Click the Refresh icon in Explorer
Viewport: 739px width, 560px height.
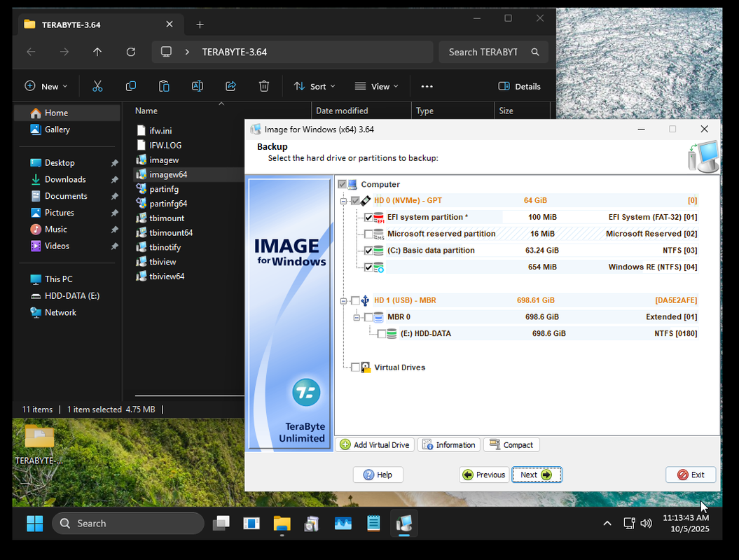pyautogui.click(x=131, y=52)
